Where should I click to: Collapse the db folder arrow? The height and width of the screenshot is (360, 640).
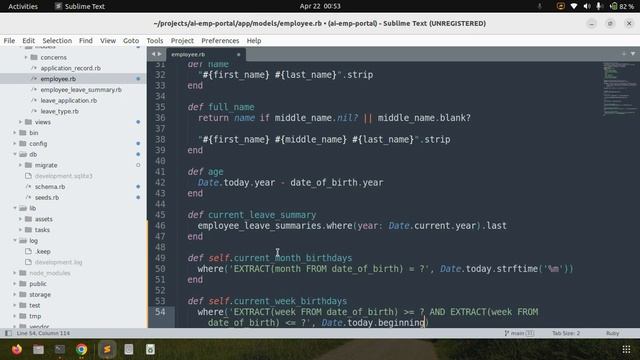click(x=15, y=154)
